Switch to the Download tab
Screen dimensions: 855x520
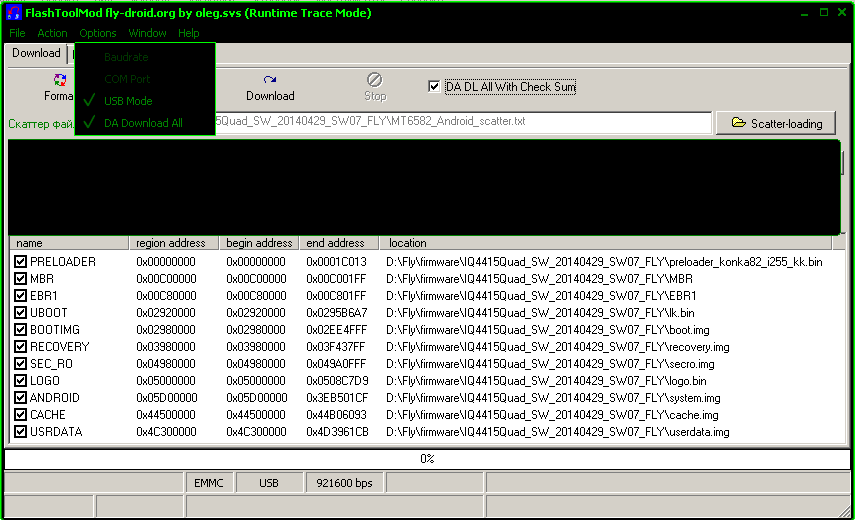click(x=36, y=53)
